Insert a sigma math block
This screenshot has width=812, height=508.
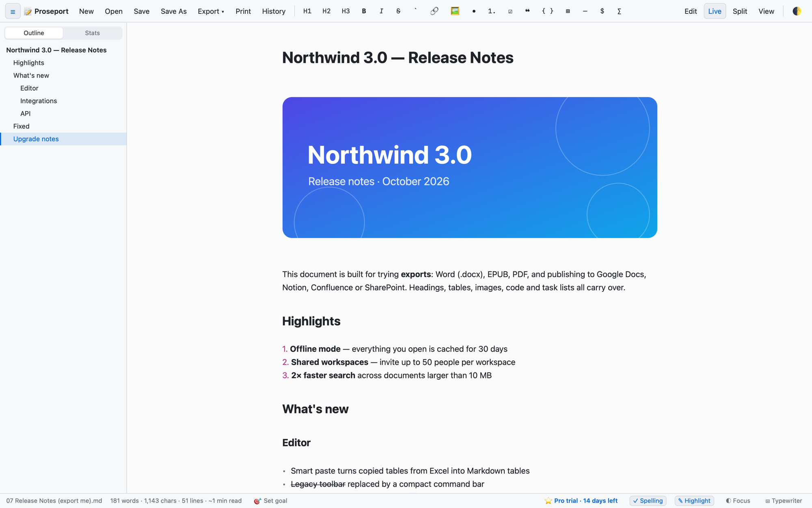click(x=619, y=11)
